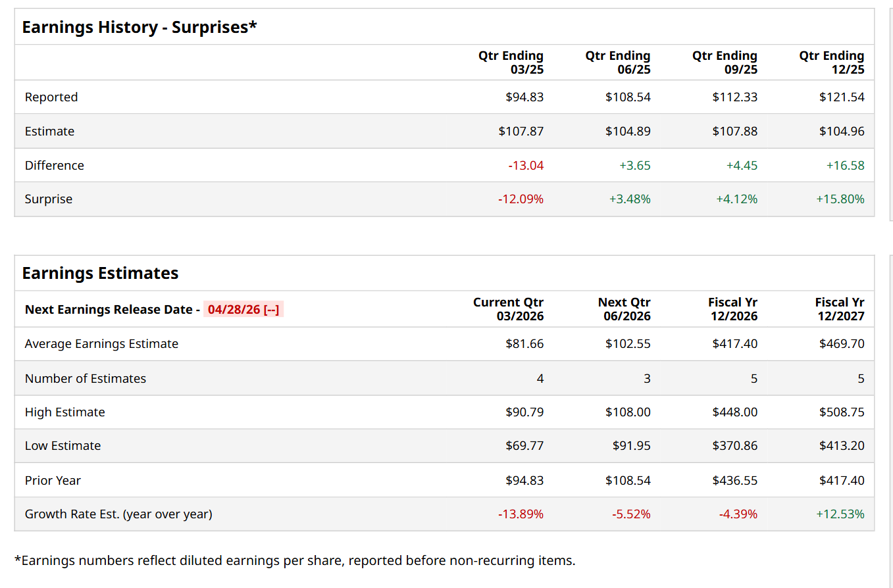Viewport: 893px width, 588px height.
Task: Click the Next Qtr 06/2026 column header
Action: tap(624, 309)
